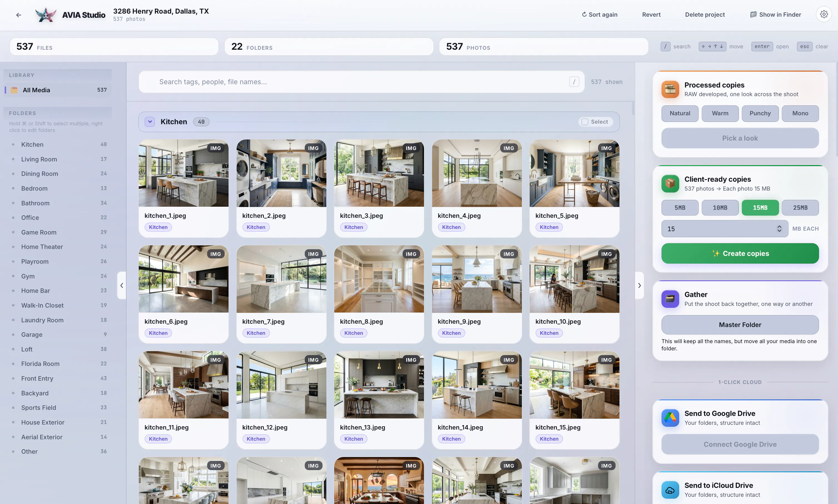Click the MB each number field

(x=725, y=229)
